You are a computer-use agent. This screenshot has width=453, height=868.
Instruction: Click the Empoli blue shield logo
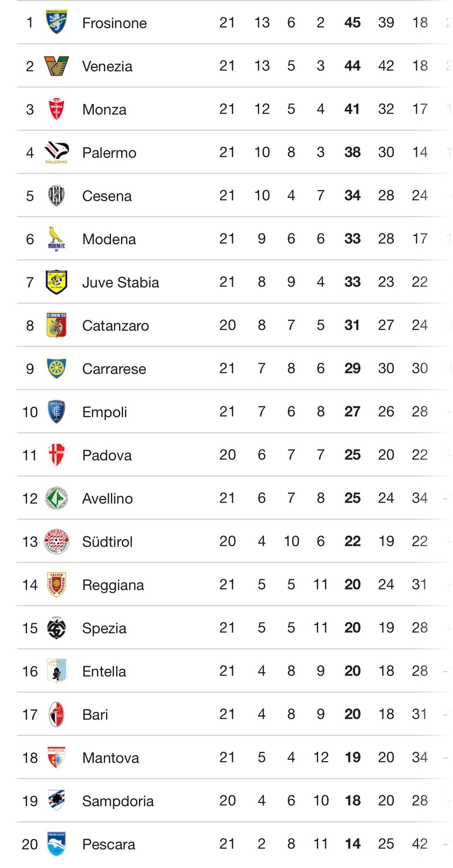[x=56, y=412]
